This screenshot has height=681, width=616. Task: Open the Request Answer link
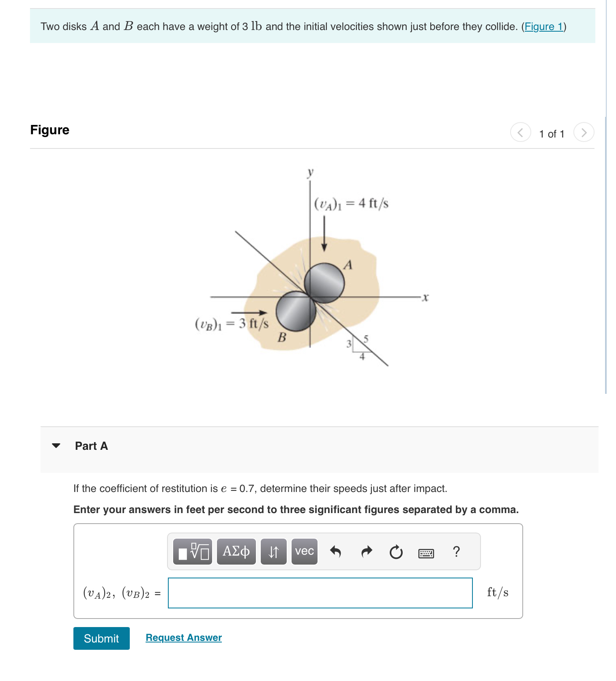point(183,637)
